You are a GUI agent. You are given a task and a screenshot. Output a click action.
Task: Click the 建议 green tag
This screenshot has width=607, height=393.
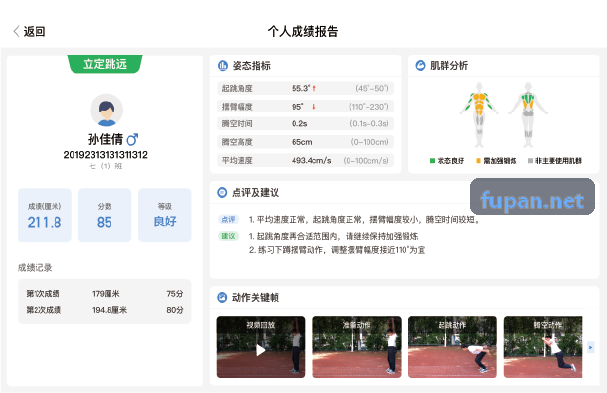[228, 236]
